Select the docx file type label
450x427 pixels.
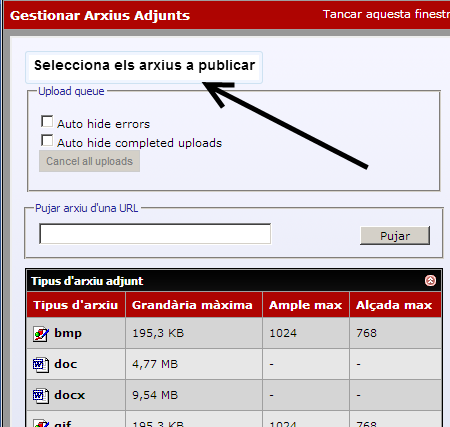(70, 395)
